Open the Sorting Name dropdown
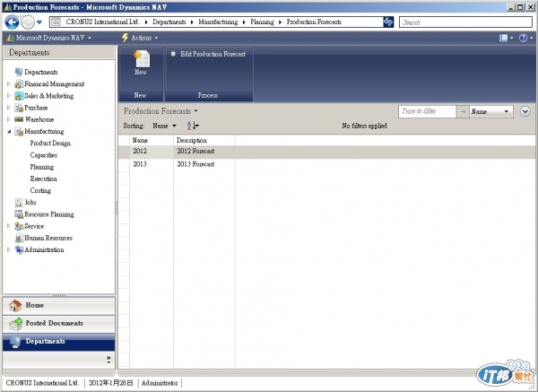The image size is (538, 392). [x=164, y=126]
